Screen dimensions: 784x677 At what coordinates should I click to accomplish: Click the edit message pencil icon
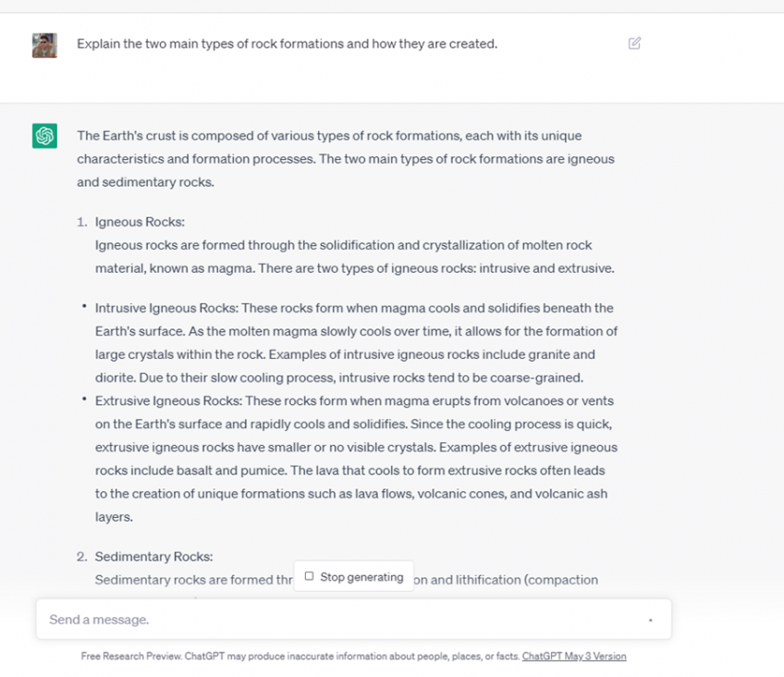(634, 43)
